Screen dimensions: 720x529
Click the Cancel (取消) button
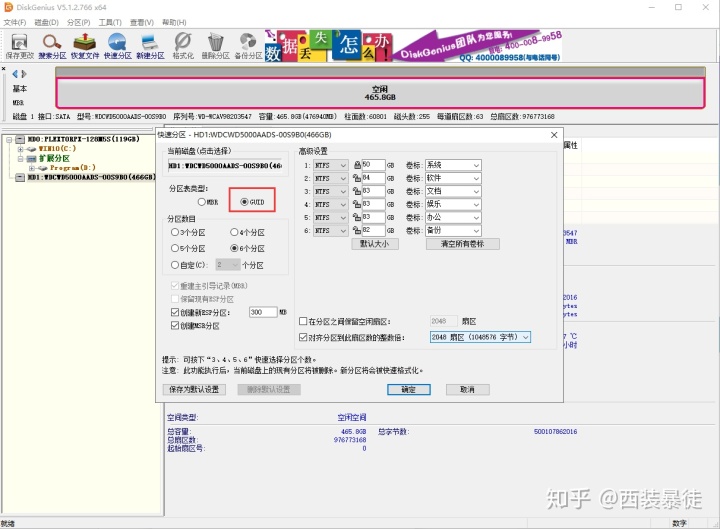tap(467, 389)
